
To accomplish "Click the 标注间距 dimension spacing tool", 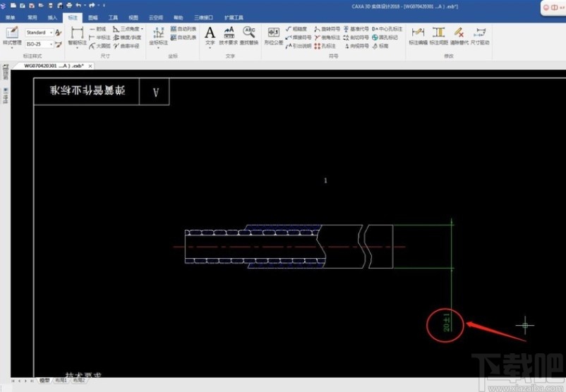I will pos(438,36).
